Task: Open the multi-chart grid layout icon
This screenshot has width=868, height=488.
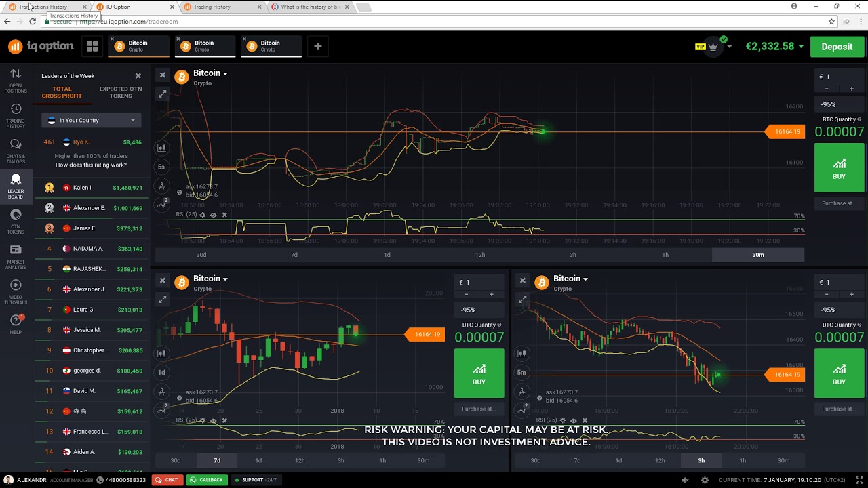Action: [x=92, y=46]
